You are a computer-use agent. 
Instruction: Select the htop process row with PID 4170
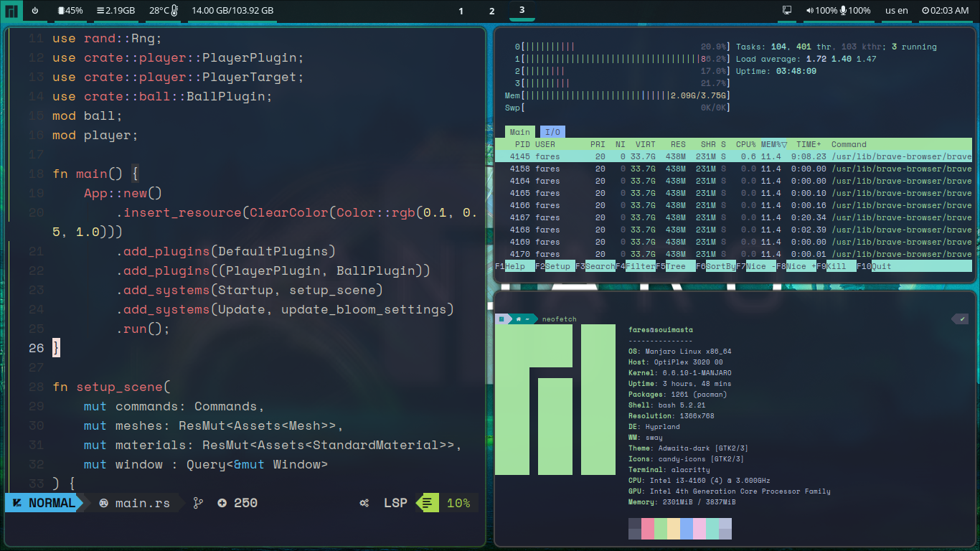point(733,254)
